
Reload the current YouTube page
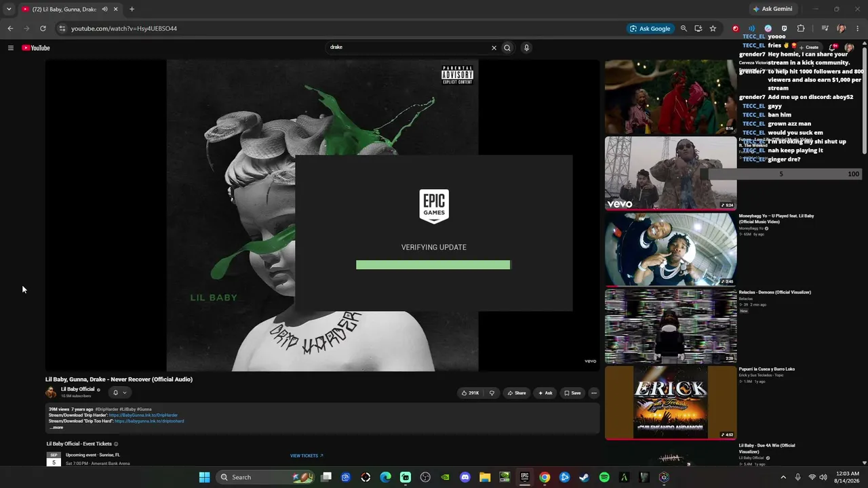click(43, 28)
